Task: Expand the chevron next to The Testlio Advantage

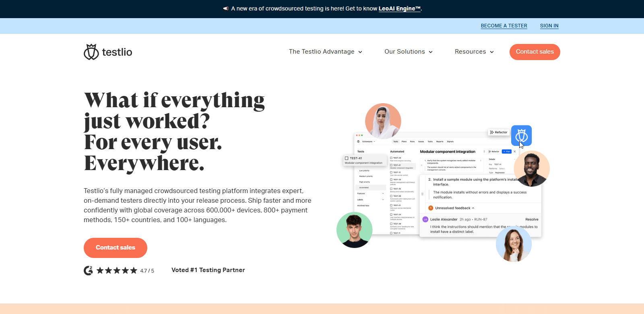Action: pos(360,52)
